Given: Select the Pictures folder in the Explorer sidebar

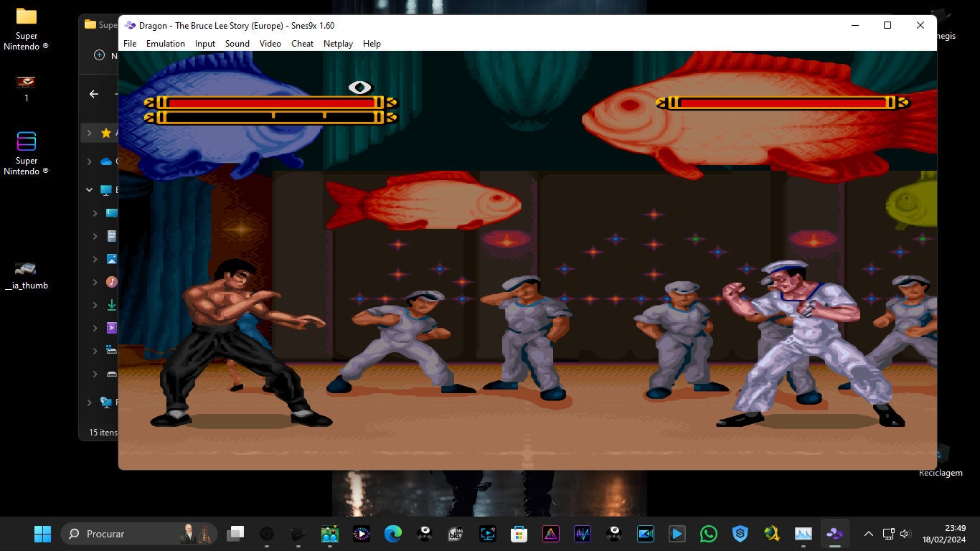Looking at the screenshot, I should pyautogui.click(x=111, y=258).
